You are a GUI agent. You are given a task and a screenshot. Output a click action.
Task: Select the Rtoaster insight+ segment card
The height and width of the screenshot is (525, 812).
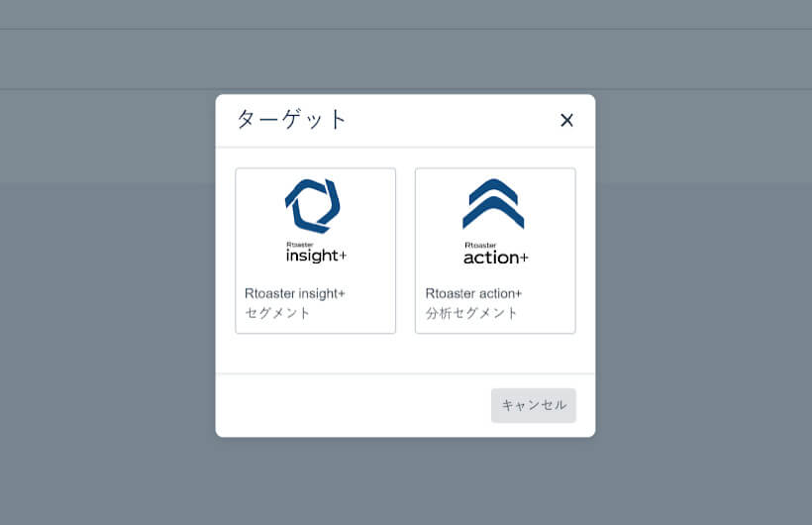pos(315,251)
